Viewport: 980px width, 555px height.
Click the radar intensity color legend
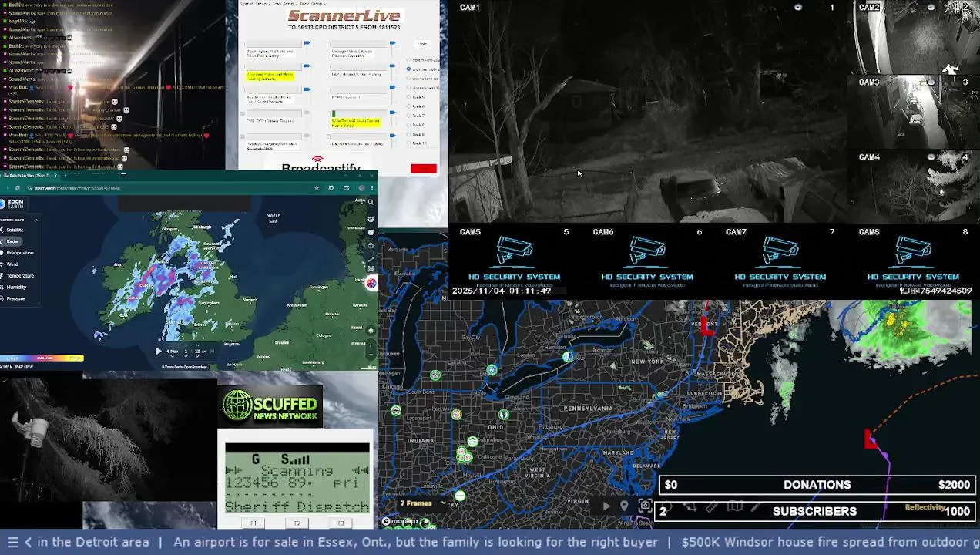[42, 358]
